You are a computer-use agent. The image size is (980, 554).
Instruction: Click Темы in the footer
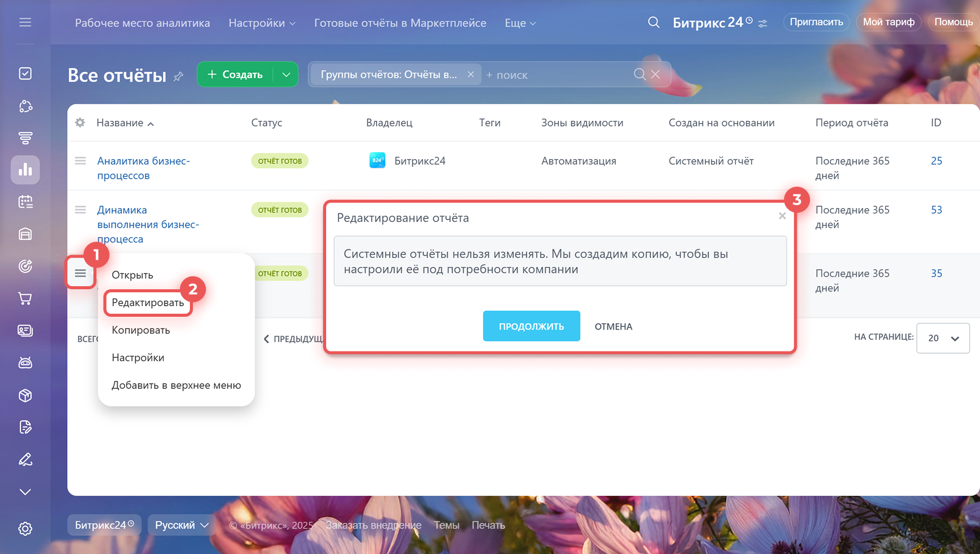pos(446,525)
